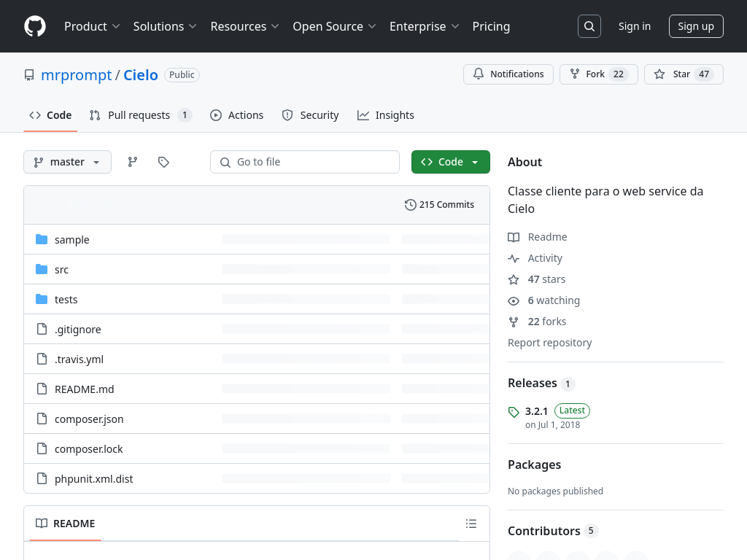This screenshot has height=560, width=747.
Task: Click the pulse icon beside Activity
Action: tap(514, 259)
